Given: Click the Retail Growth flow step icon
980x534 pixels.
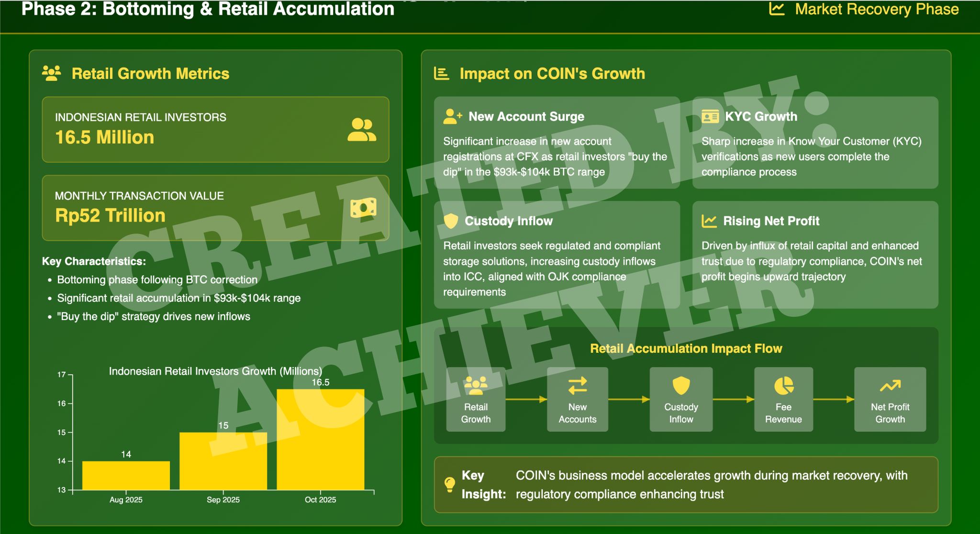Looking at the screenshot, I should coord(476,386).
